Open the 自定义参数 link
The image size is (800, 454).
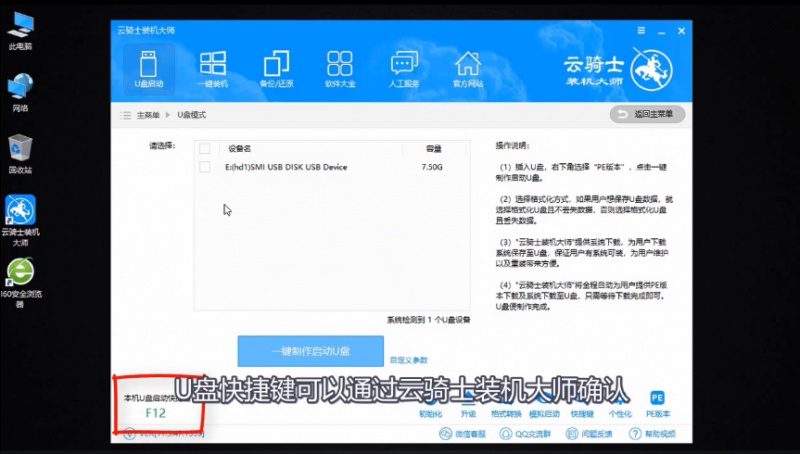409,360
